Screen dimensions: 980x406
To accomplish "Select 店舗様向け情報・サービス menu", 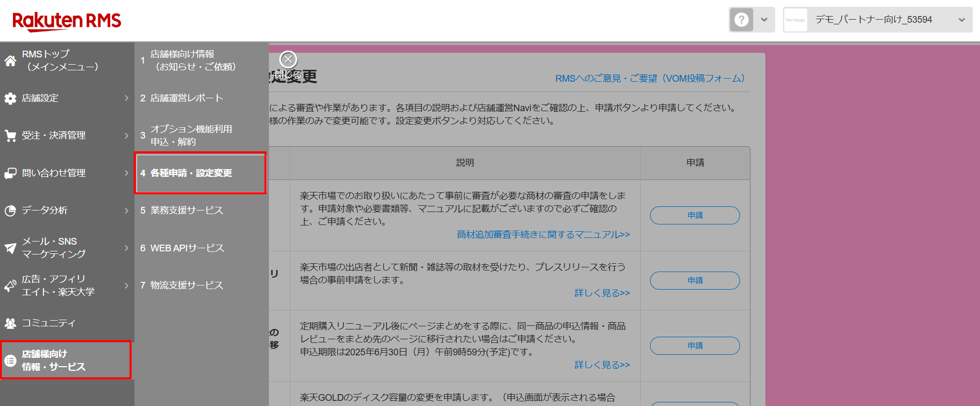I will click(66, 360).
